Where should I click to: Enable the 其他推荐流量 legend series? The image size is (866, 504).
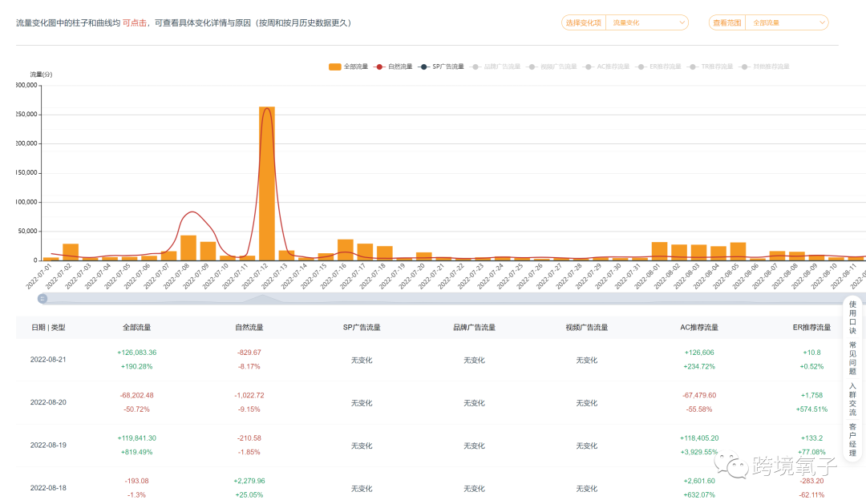tap(764, 67)
